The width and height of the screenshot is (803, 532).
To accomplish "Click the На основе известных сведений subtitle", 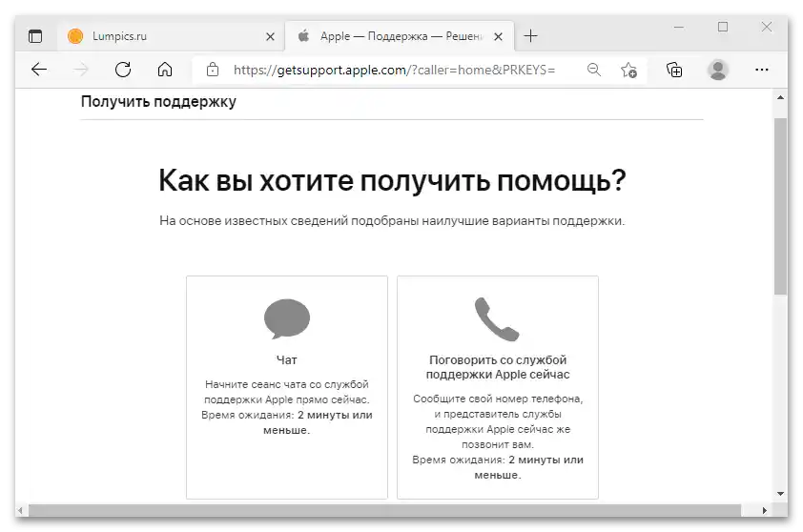I will click(392, 220).
